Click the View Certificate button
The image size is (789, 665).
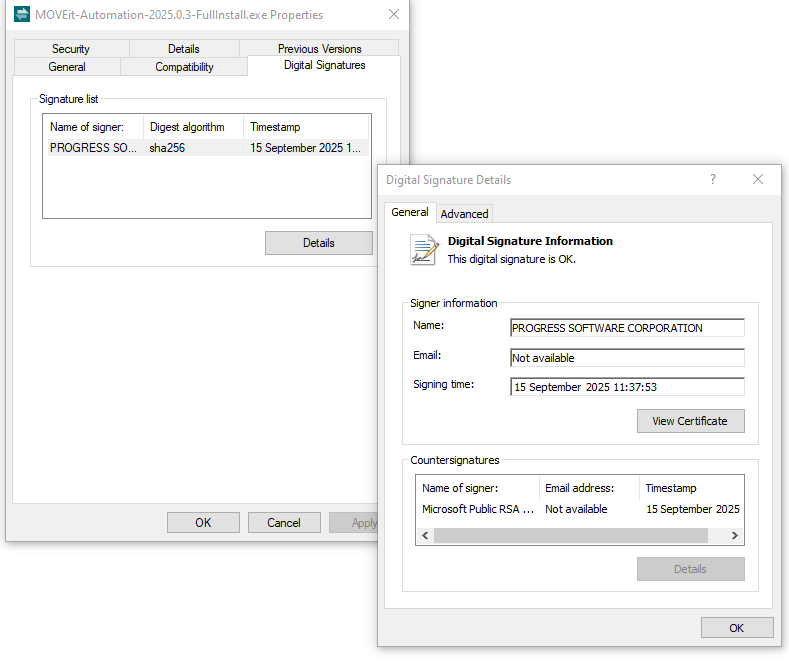(x=690, y=421)
